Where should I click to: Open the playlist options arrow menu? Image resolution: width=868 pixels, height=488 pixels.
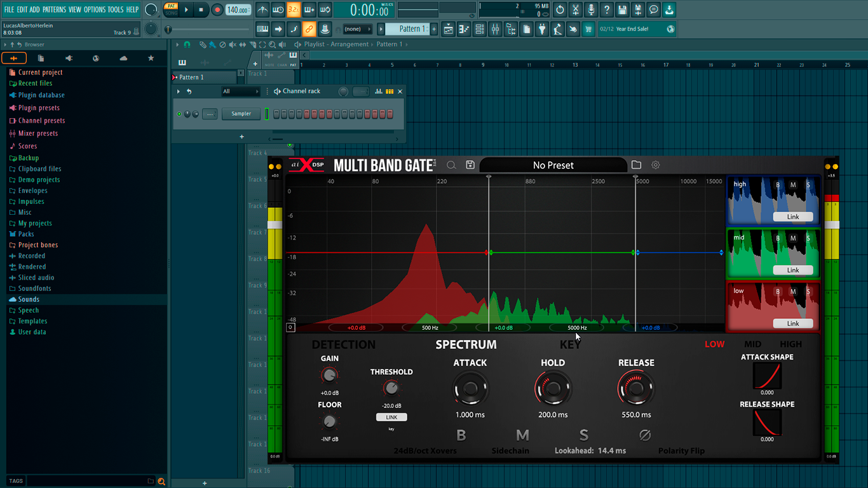click(177, 44)
